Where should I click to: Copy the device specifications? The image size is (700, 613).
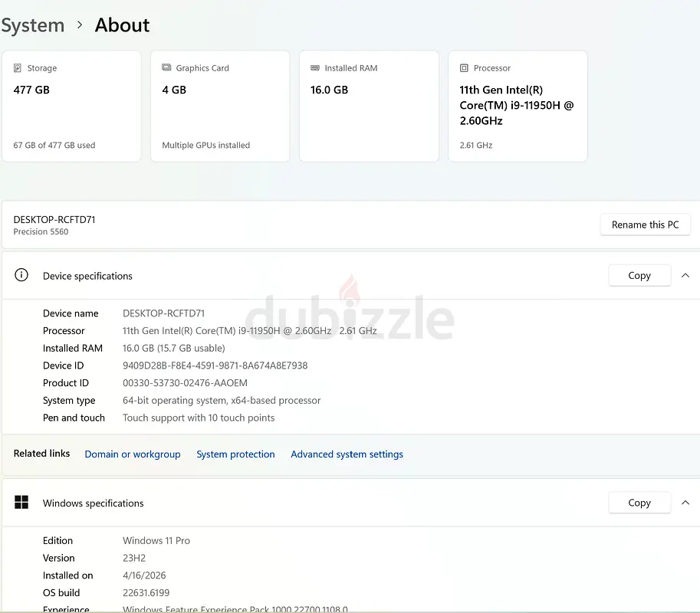[639, 275]
